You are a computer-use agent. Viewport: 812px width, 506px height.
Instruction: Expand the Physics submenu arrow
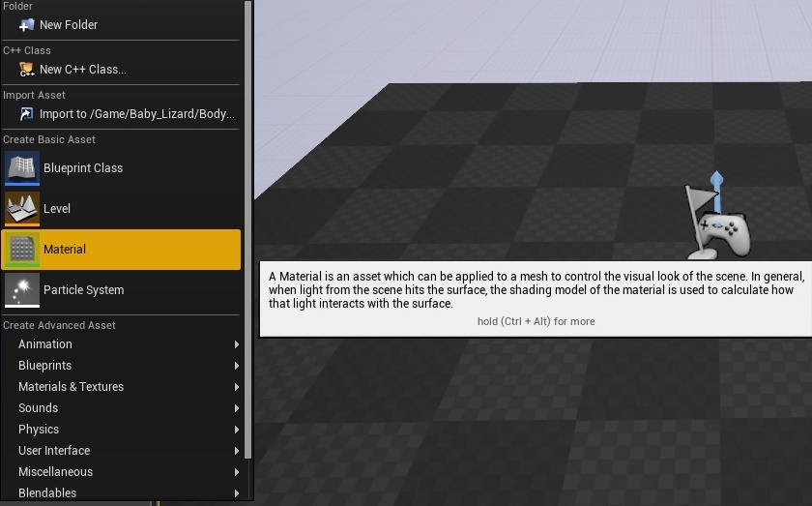pyautogui.click(x=237, y=430)
